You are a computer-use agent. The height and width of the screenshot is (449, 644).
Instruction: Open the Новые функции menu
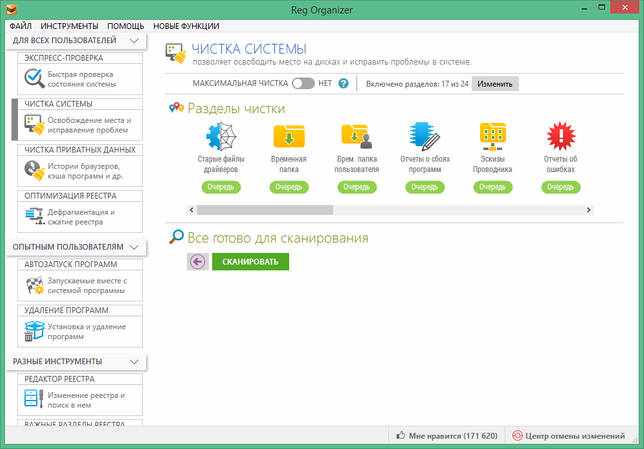click(186, 26)
